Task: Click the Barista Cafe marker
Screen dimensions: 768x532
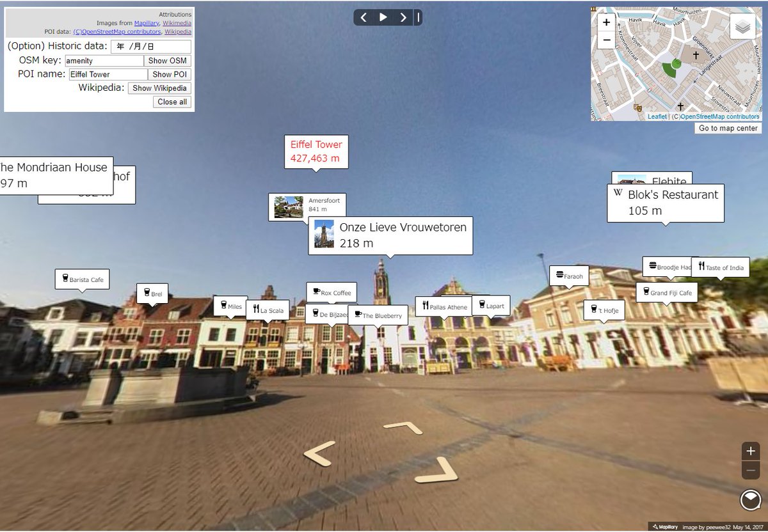Action: pos(82,279)
